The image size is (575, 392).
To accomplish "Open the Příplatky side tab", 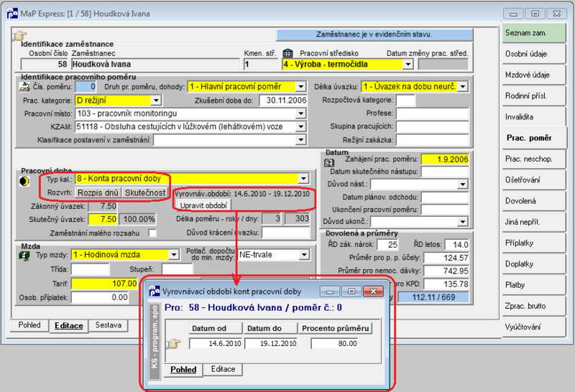I will [534, 243].
